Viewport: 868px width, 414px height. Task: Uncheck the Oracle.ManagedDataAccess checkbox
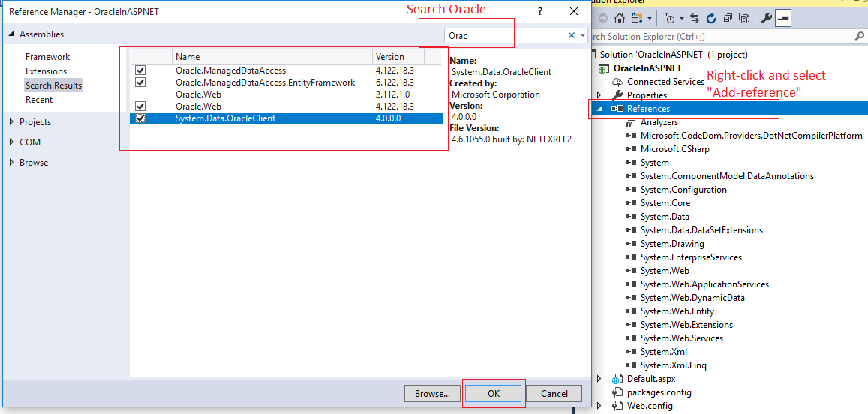pos(140,70)
